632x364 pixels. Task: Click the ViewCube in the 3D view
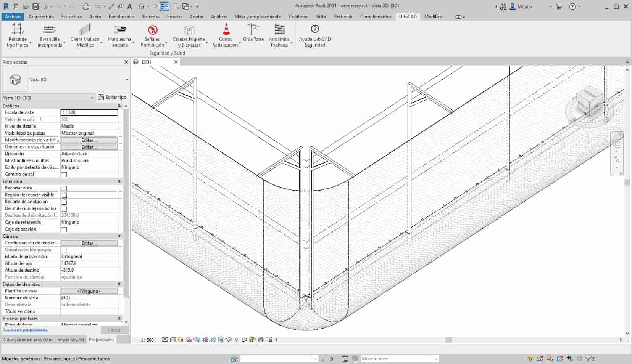click(x=589, y=101)
